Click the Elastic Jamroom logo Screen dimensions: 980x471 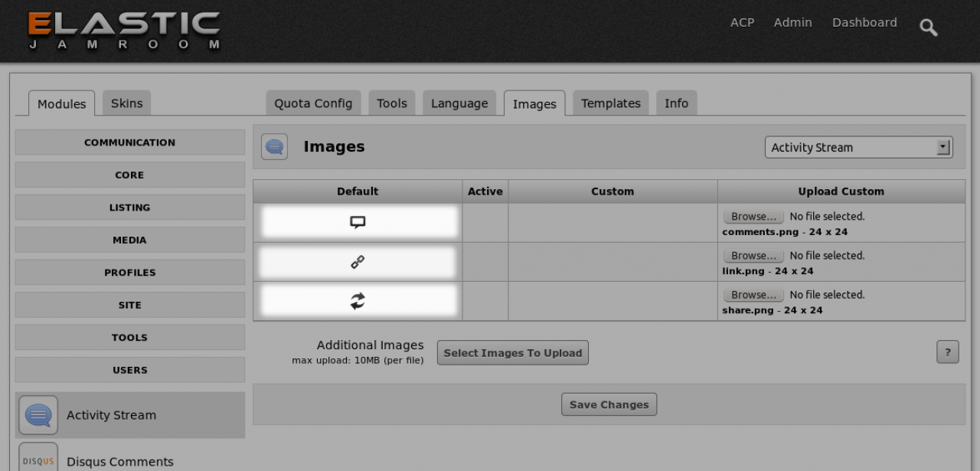point(125,31)
